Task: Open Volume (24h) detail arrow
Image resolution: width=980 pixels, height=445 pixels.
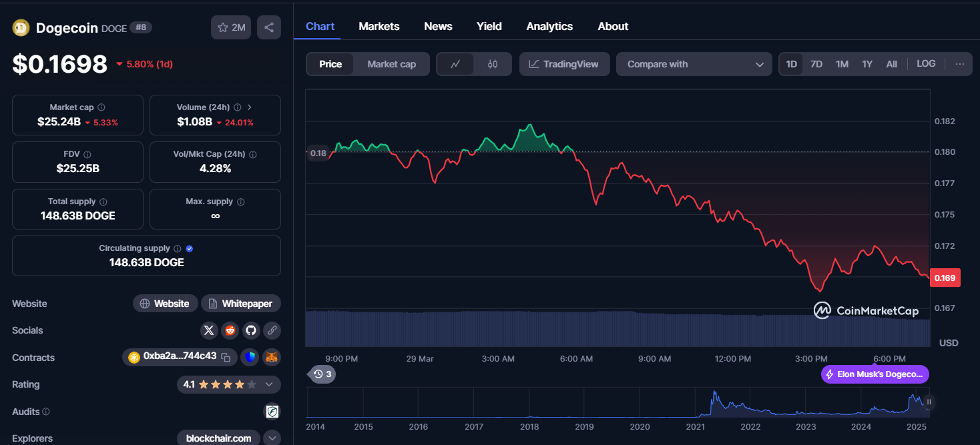Action: pyautogui.click(x=250, y=107)
